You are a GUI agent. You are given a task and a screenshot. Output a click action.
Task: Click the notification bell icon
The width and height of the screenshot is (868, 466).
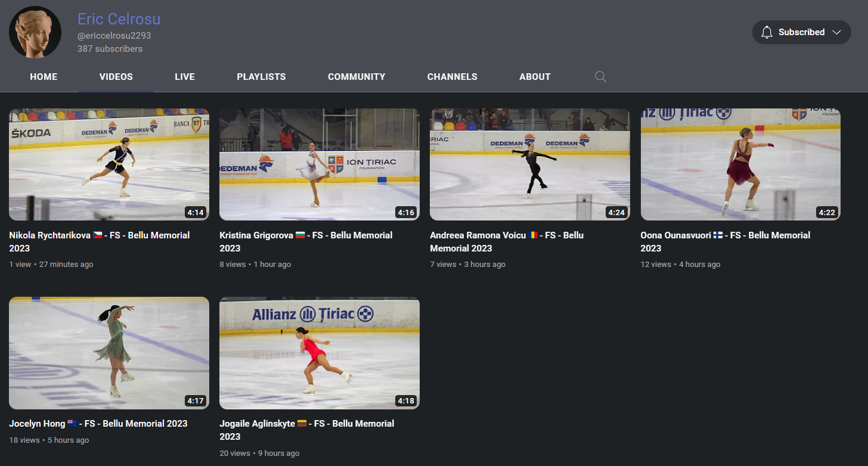click(767, 32)
